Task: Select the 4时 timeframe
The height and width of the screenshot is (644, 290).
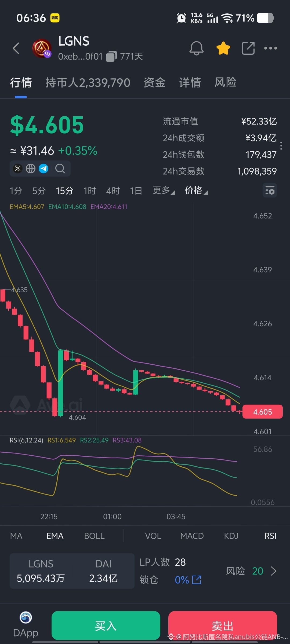Action: tap(113, 191)
